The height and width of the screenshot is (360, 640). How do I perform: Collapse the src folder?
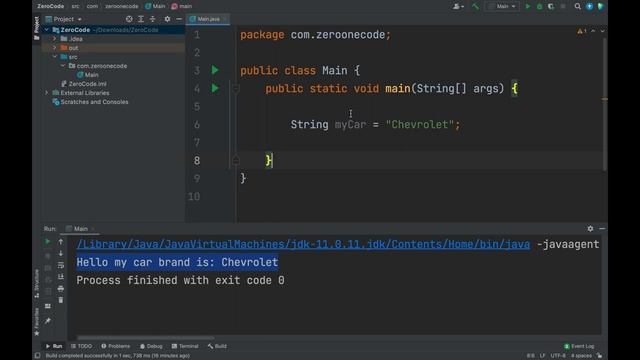55,57
